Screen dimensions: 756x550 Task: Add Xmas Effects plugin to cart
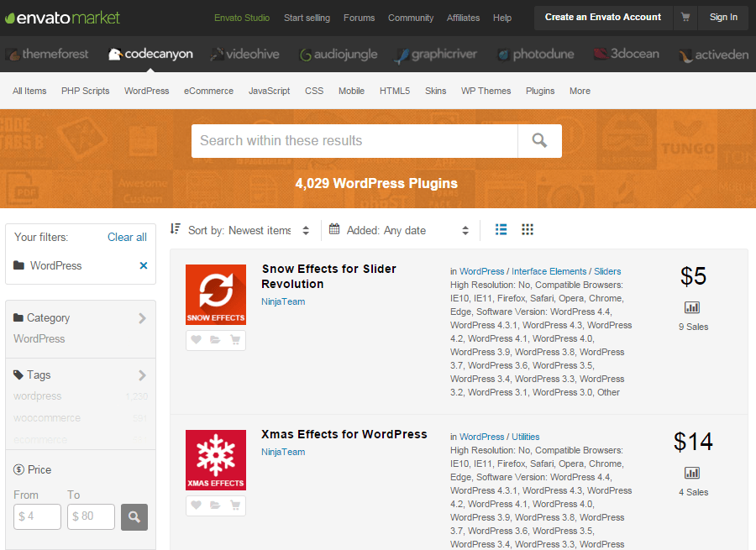pyautogui.click(x=235, y=505)
